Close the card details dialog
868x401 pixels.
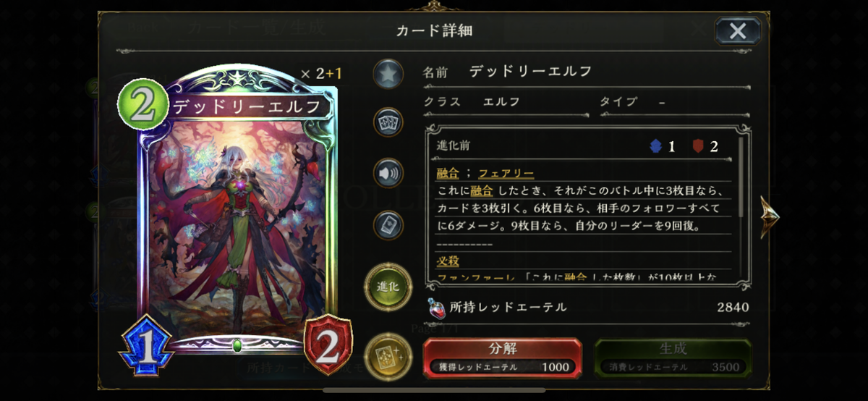tap(738, 31)
